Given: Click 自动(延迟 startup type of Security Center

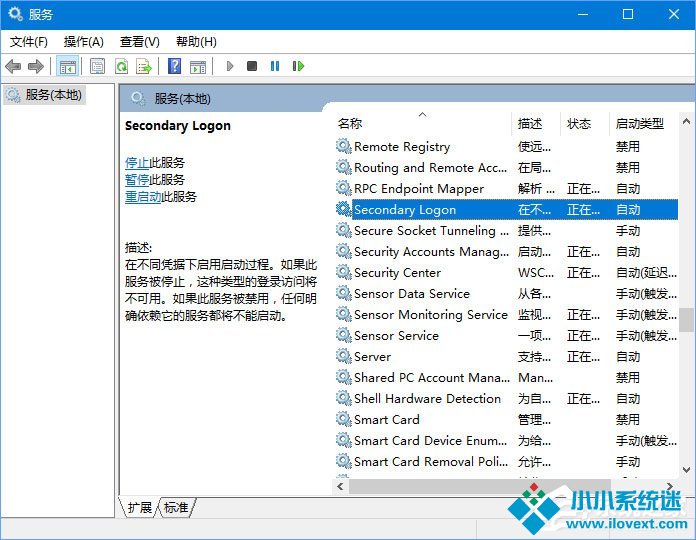Looking at the screenshot, I should (646, 272).
